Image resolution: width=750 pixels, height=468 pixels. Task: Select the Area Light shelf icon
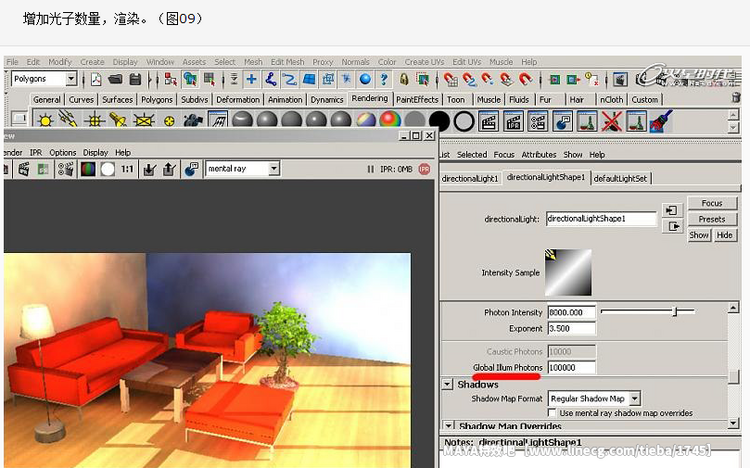[144, 120]
